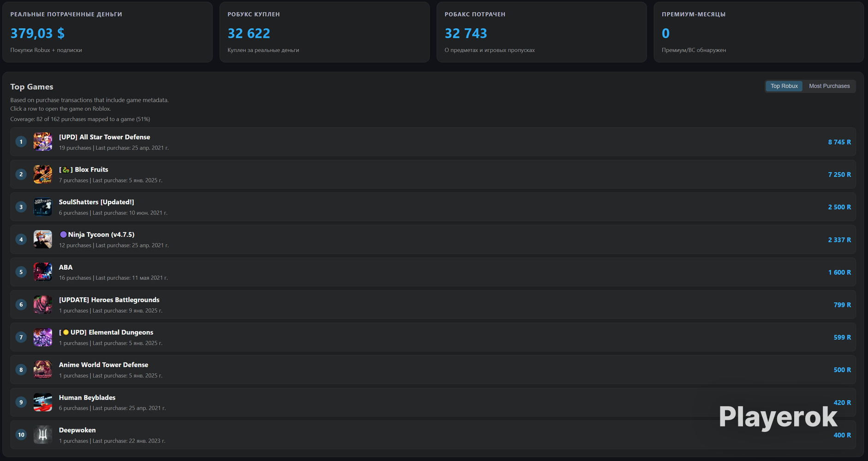
Task: Open the 32 743 Robux spent card
Action: (541, 32)
